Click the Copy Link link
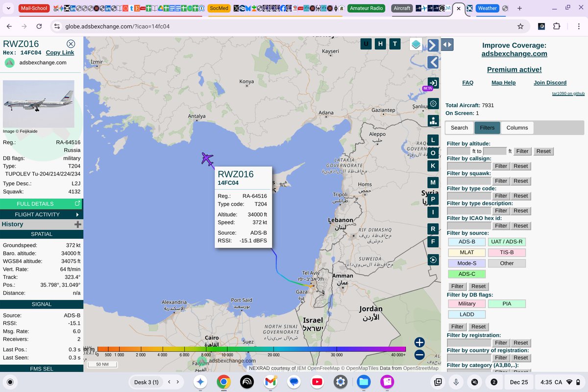 coord(60,52)
